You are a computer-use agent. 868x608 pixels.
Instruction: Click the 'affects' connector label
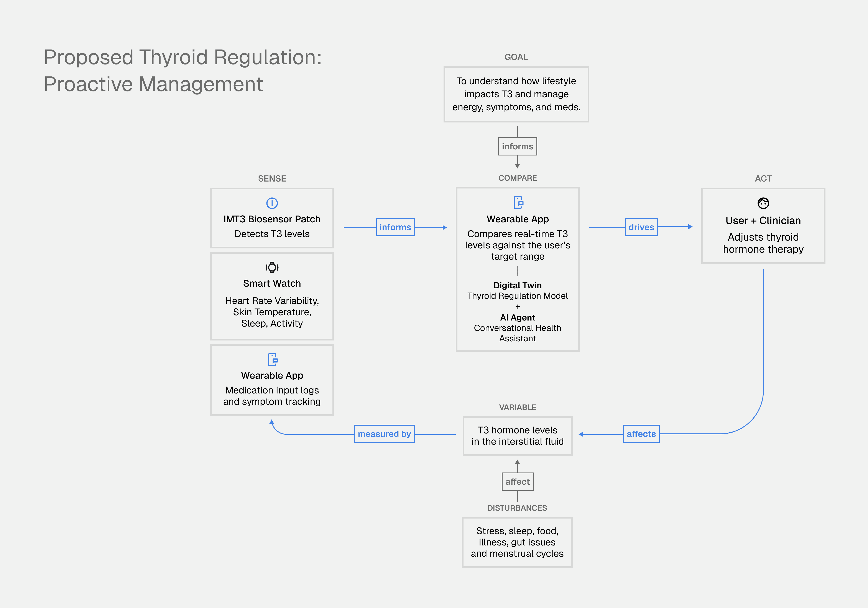641,434
